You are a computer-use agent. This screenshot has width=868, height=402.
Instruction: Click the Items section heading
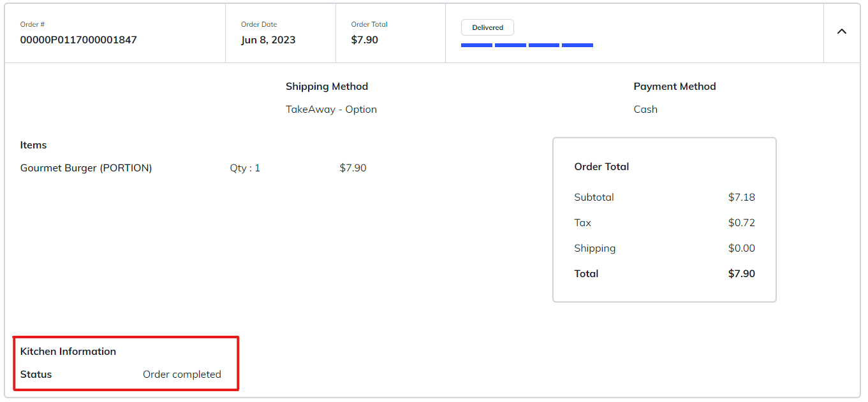coord(33,145)
